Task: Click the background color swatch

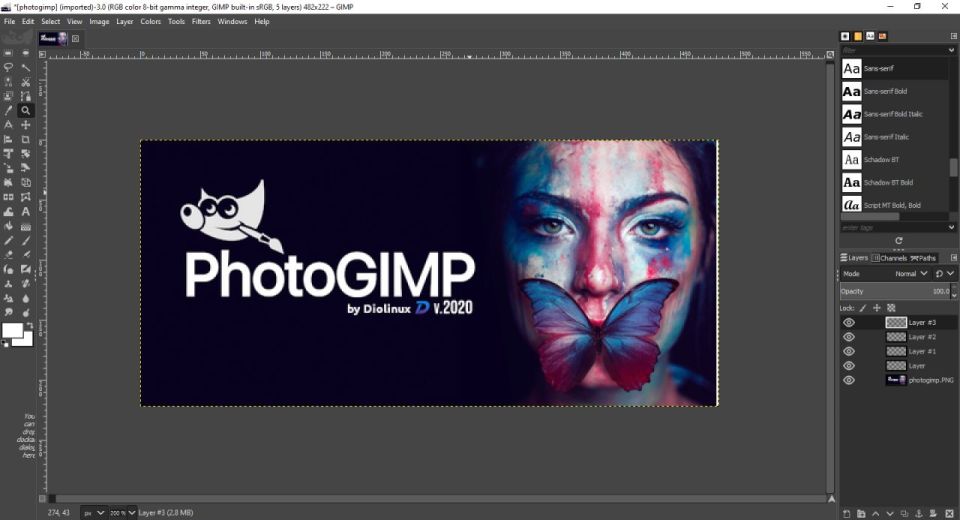Action: [26, 341]
